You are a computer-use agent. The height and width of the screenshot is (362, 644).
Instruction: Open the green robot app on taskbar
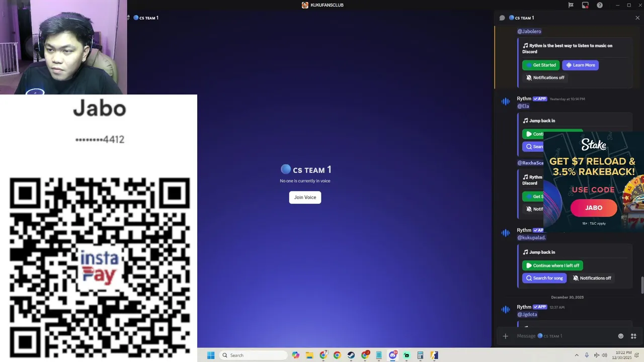(x=407, y=355)
